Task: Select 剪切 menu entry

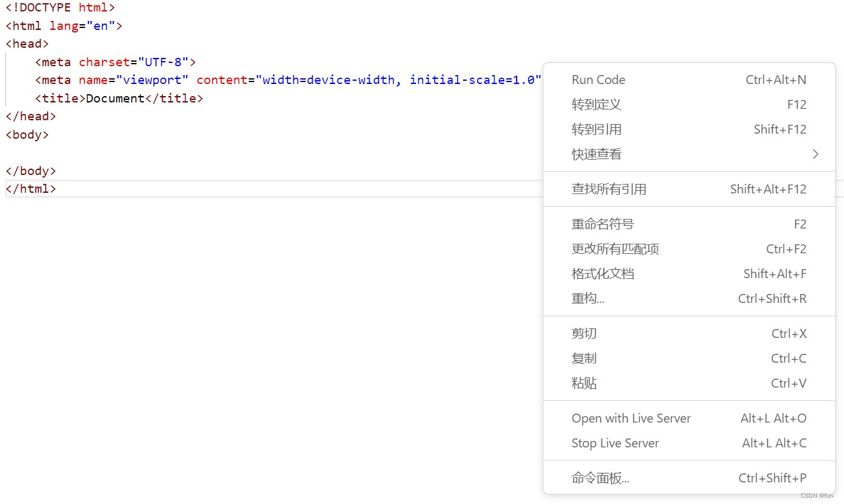Action: tap(689, 333)
